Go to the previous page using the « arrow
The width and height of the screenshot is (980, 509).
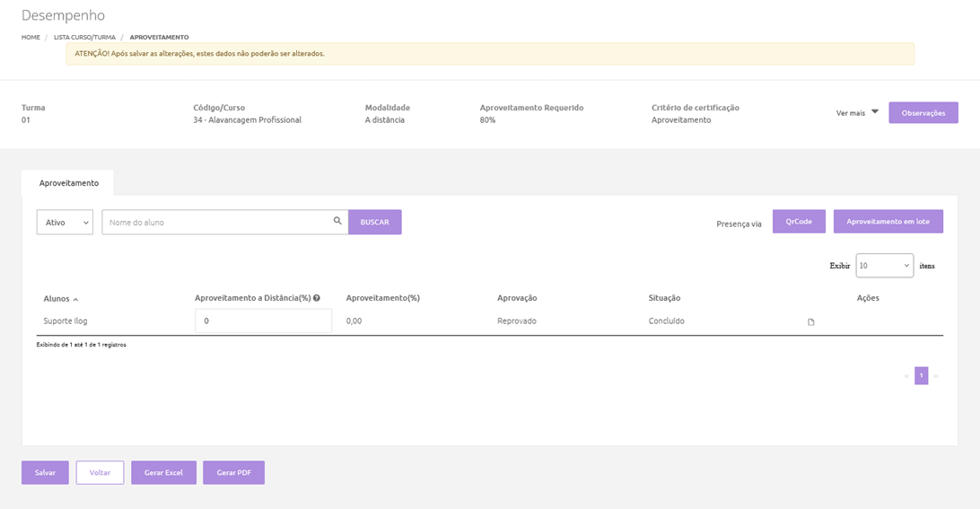906,376
